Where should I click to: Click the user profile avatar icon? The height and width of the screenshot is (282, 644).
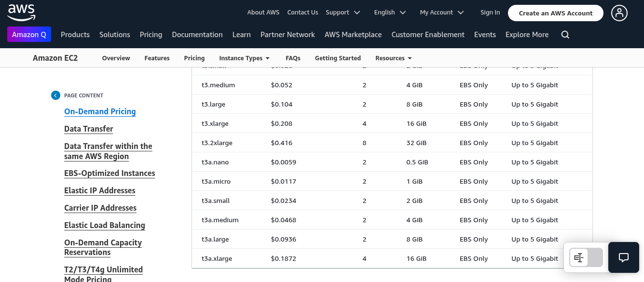pyautogui.click(x=619, y=13)
